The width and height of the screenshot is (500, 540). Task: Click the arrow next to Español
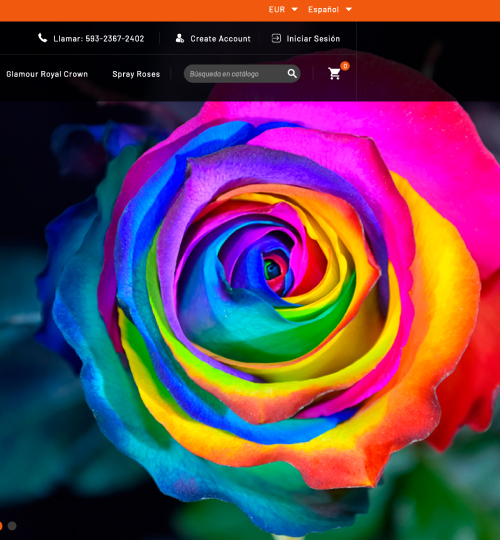(349, 9)
